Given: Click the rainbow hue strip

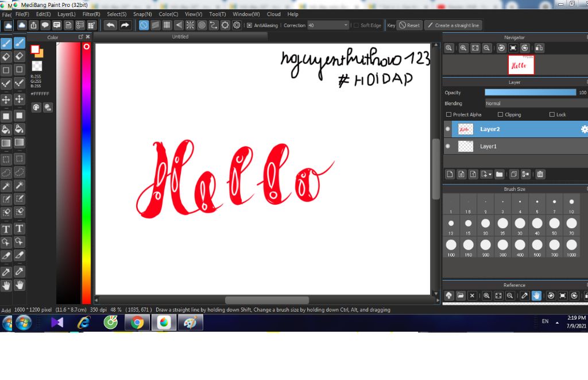Looking at the screenshot, I should [x=86, y=173].
